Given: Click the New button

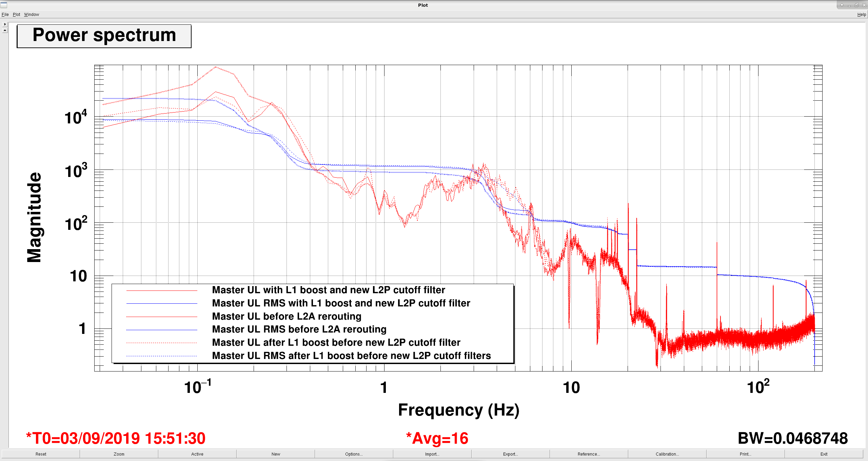Looking at the screenshot, I should pyautogui.click(x=276, y=454).
